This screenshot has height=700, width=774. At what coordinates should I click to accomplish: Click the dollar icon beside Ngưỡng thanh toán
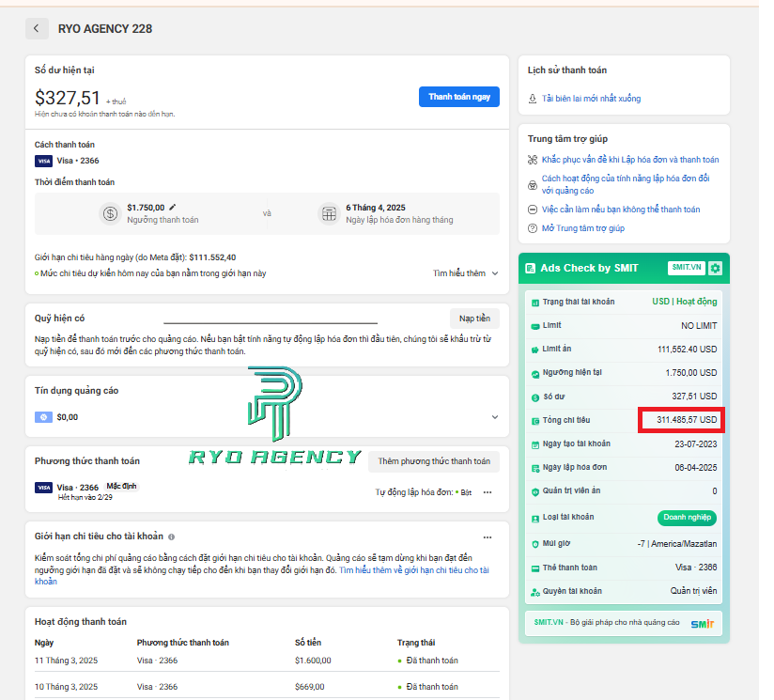110,213
